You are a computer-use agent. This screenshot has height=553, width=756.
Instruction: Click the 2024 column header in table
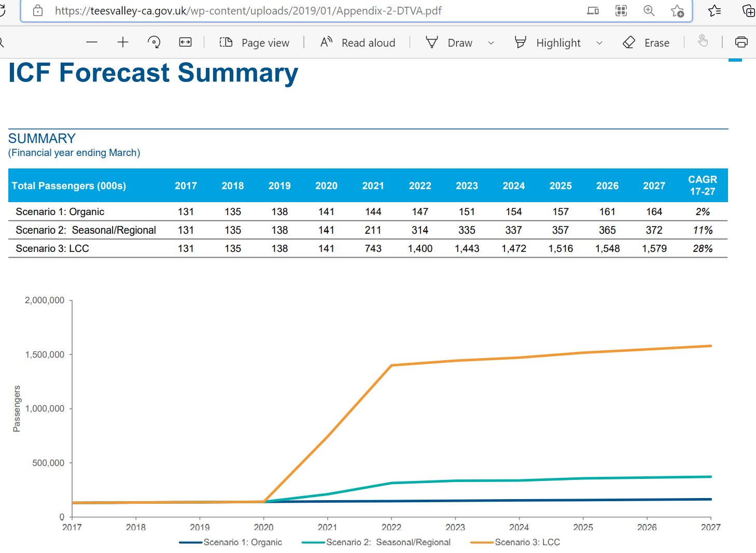click(x=514, y=186)
